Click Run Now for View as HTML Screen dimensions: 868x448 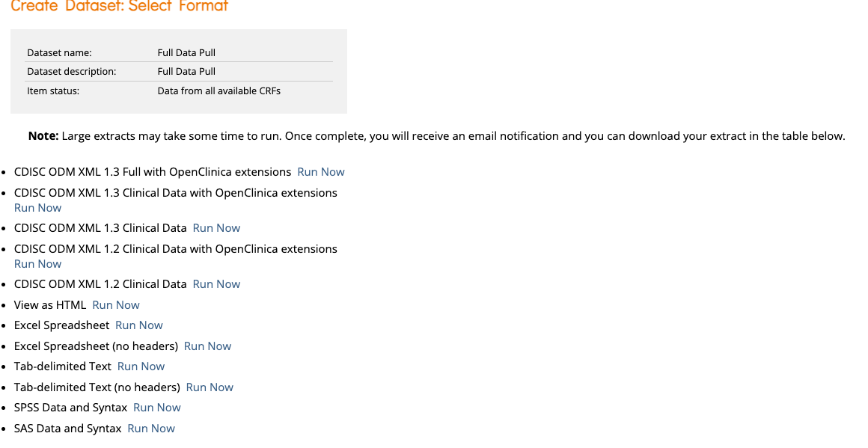tap(116, 305)
